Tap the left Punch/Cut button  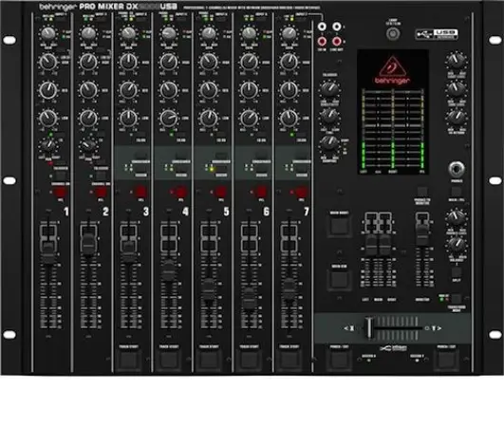(x=339, y=360)
